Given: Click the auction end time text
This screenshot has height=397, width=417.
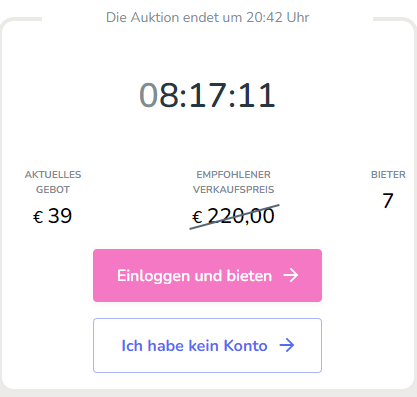Looking at the screenshot, I should tap(207, 17).
